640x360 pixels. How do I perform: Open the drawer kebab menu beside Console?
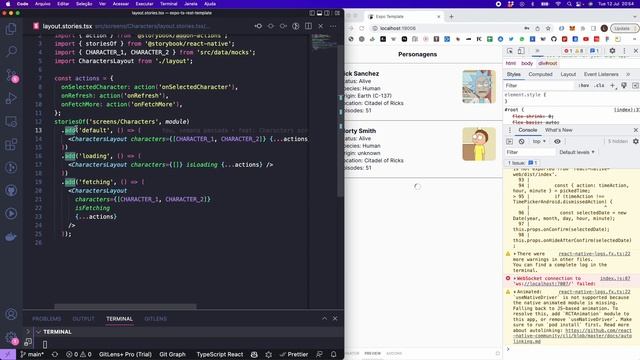[x=509, y=130]
